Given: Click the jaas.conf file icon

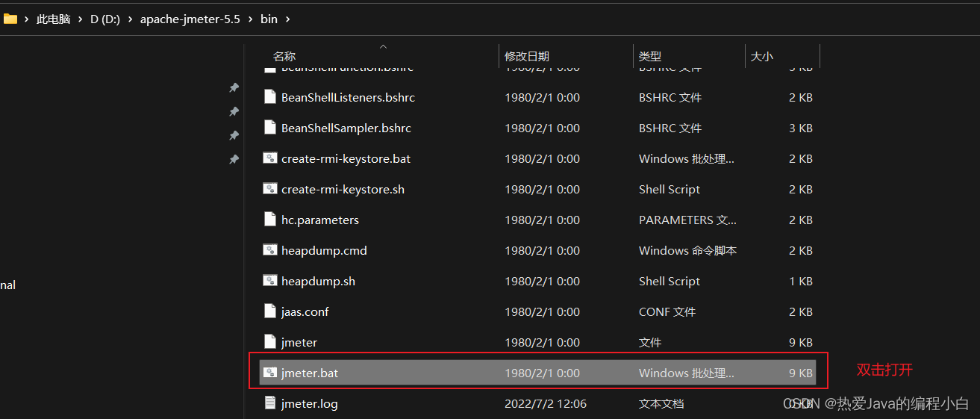Looking at the screenshot, I should (270, 311).
